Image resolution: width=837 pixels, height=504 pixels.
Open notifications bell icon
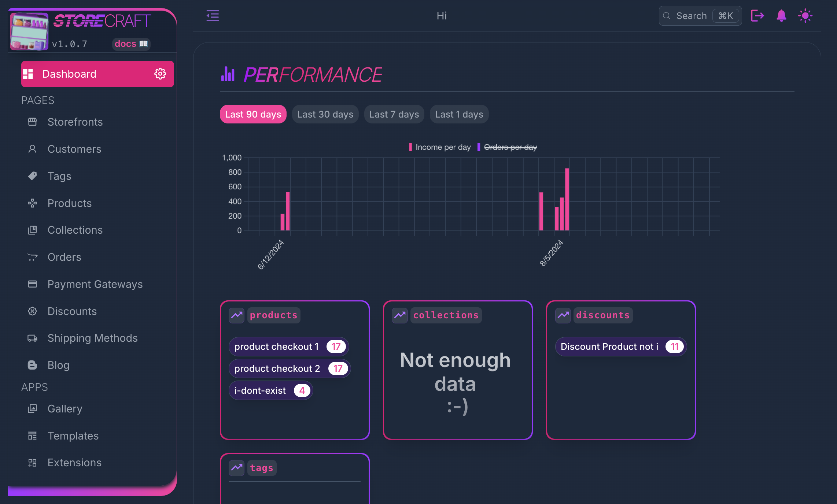(781, 15)
